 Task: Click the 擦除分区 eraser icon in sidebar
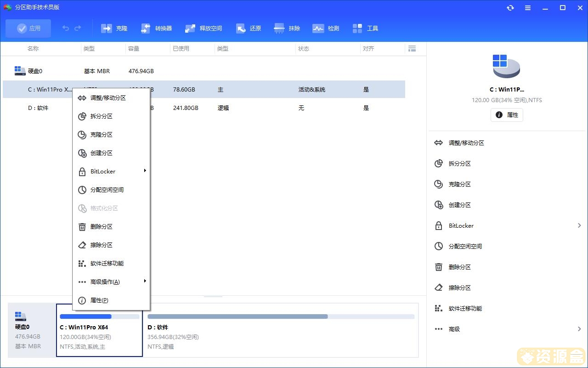click(438, 287)
